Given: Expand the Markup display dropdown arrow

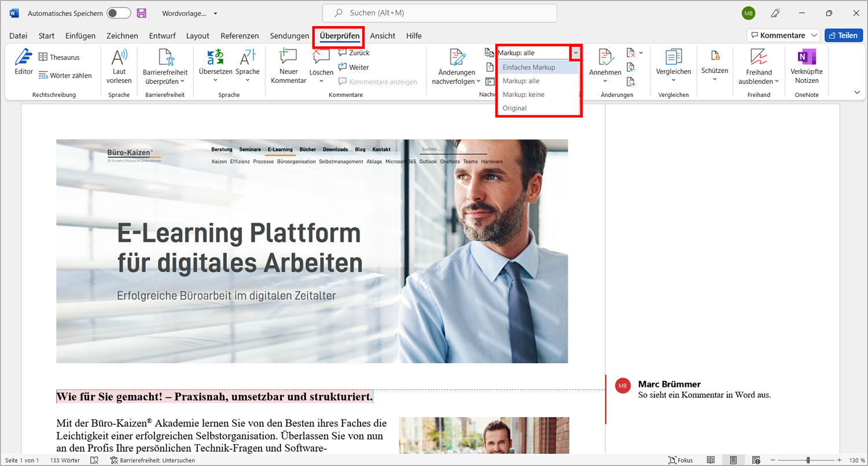Looking at the screenshot, I should point(575,53).
